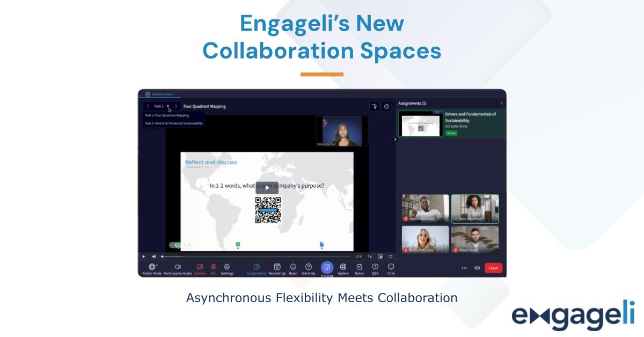Viewport: 644px width, 337px height.
Task: Copy the meeting link icon
Action: 477,268
